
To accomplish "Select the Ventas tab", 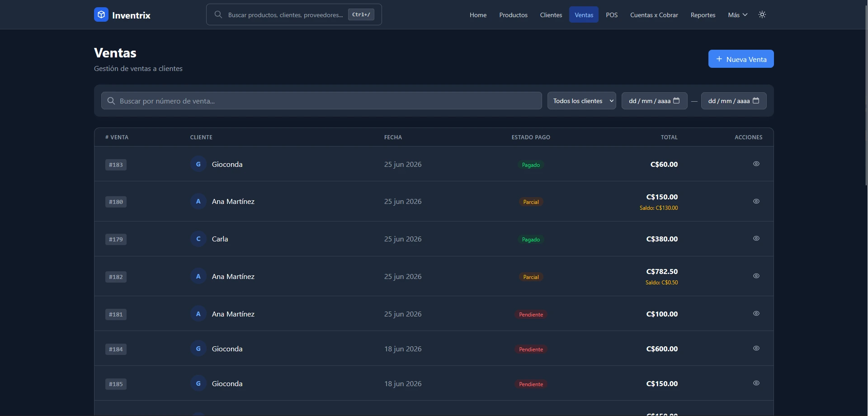I will (x=584, y=15).
